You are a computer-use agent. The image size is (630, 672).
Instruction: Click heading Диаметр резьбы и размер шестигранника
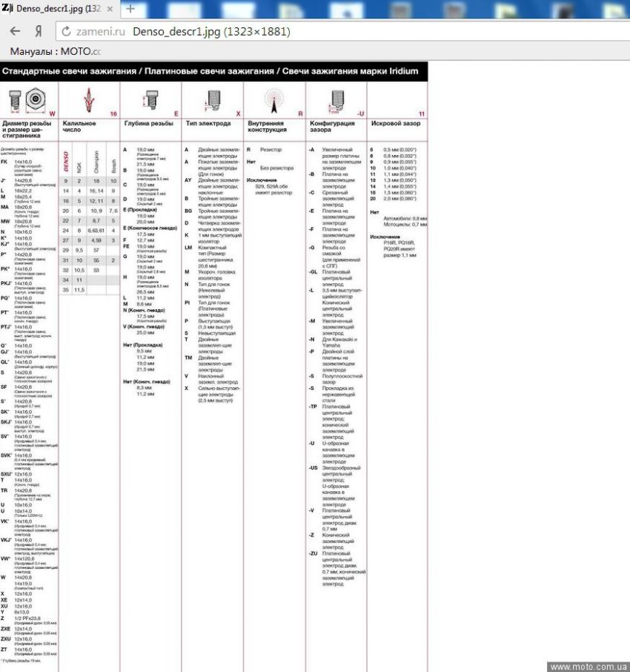pos(27,129)
